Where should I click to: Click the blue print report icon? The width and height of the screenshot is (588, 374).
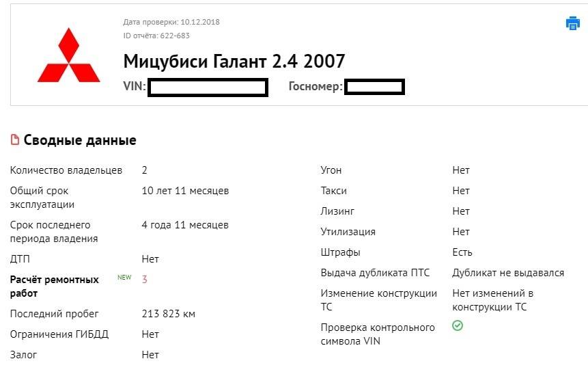[x=572, y=24]
